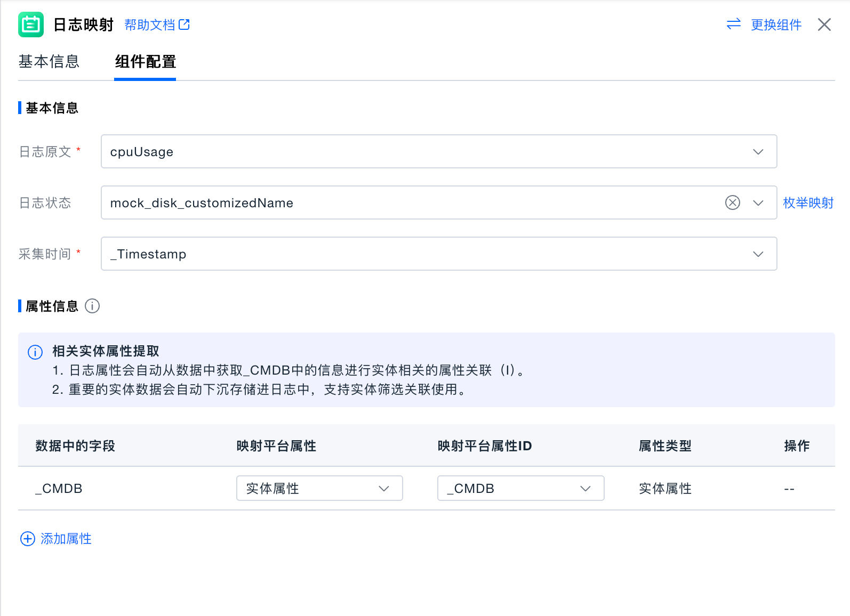Click the 实体属性 type cell in _CMDB row
This screenshot has width=850, height=616.
click(x=665, y=489)
